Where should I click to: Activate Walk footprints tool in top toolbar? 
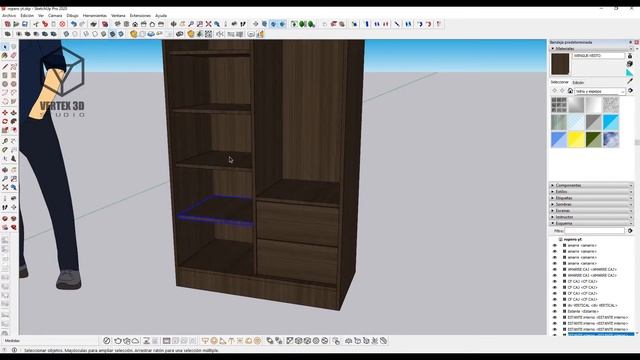pyautogui.click(x=243, y=24)
